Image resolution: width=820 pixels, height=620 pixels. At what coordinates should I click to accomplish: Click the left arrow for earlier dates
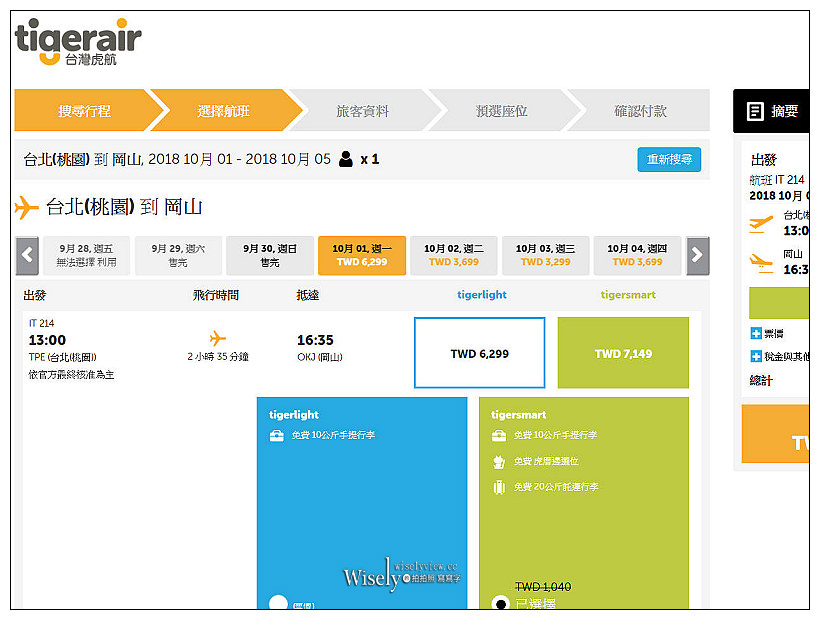(26, 255)
